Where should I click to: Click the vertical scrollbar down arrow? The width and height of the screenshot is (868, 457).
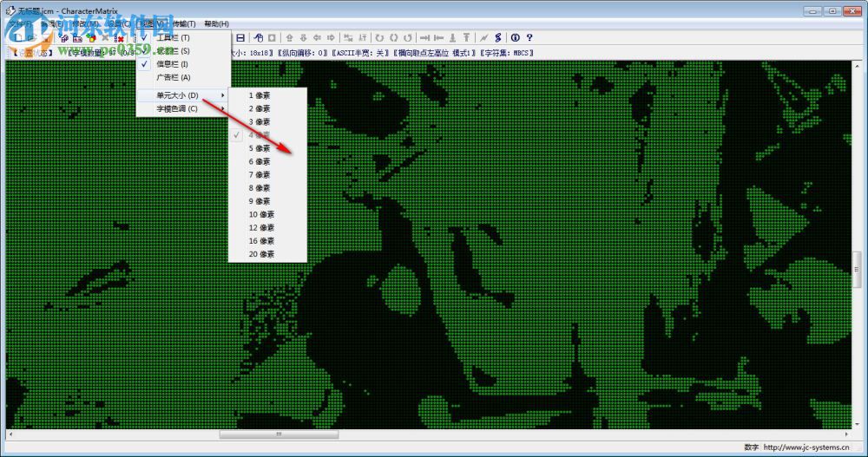point(857,422)
